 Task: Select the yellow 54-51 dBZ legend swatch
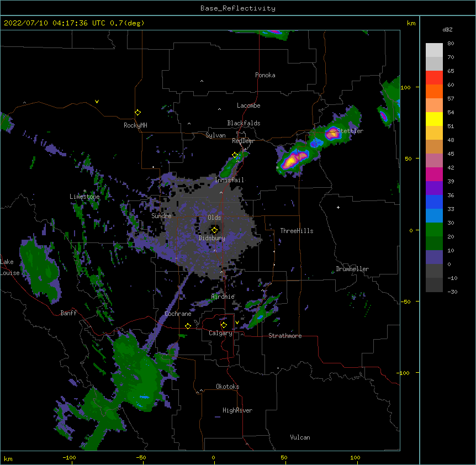[x=434, y=119]
